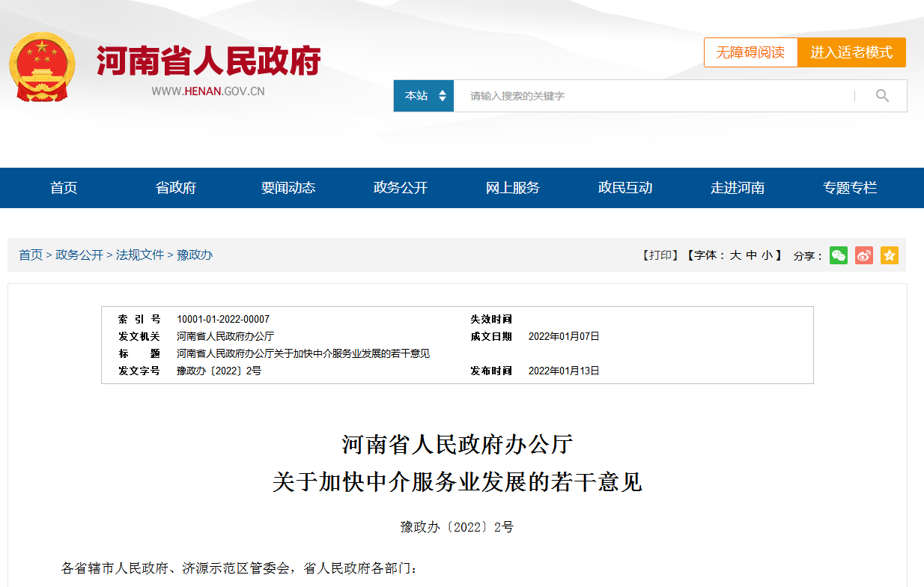Click the 失效时间 label

(491, 319)
